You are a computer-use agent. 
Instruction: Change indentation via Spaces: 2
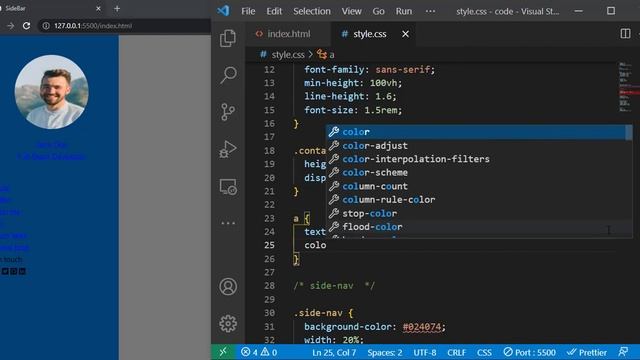pos(384,352)
